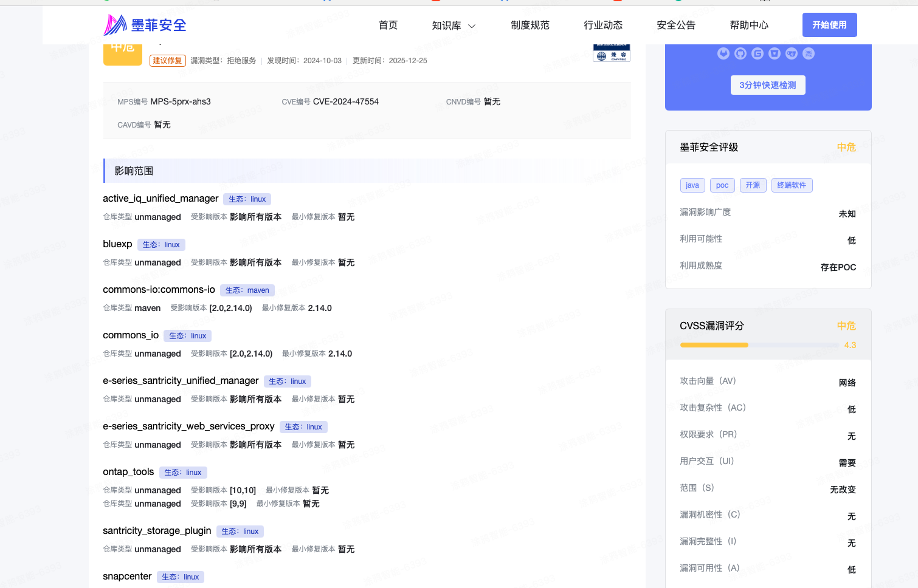Click the 3分钟快速检测 button

(768, 85)
